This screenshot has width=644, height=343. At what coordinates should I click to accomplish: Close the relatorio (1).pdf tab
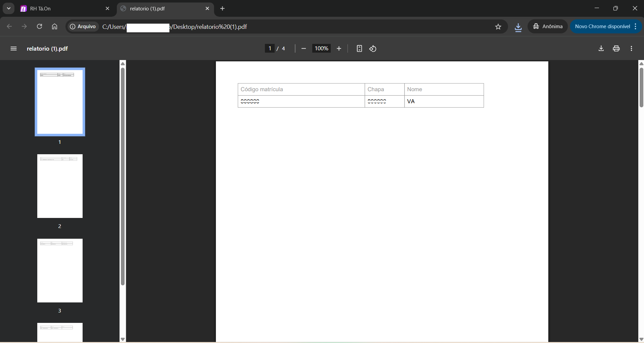(207, 9)
